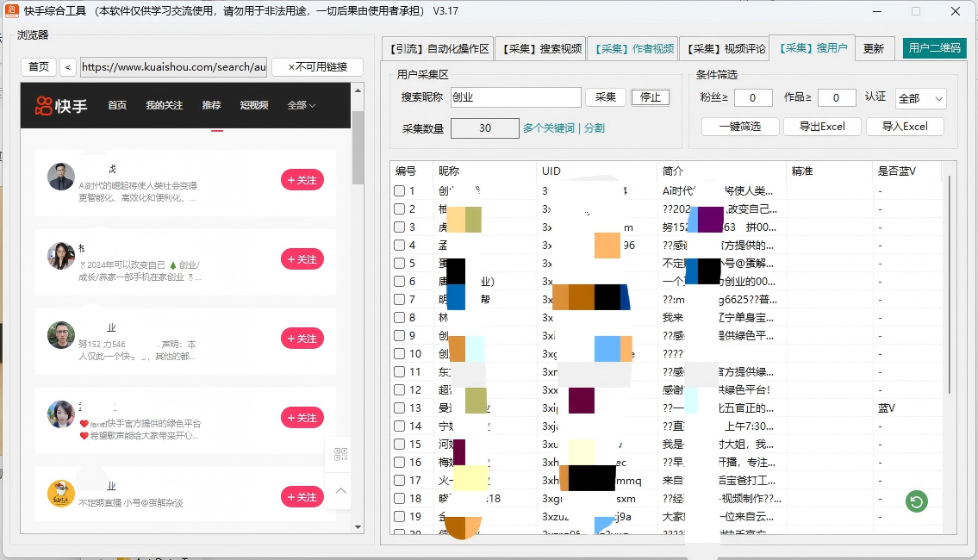Click 我的关注 in Kuaishou navigation

coord(164,105)
